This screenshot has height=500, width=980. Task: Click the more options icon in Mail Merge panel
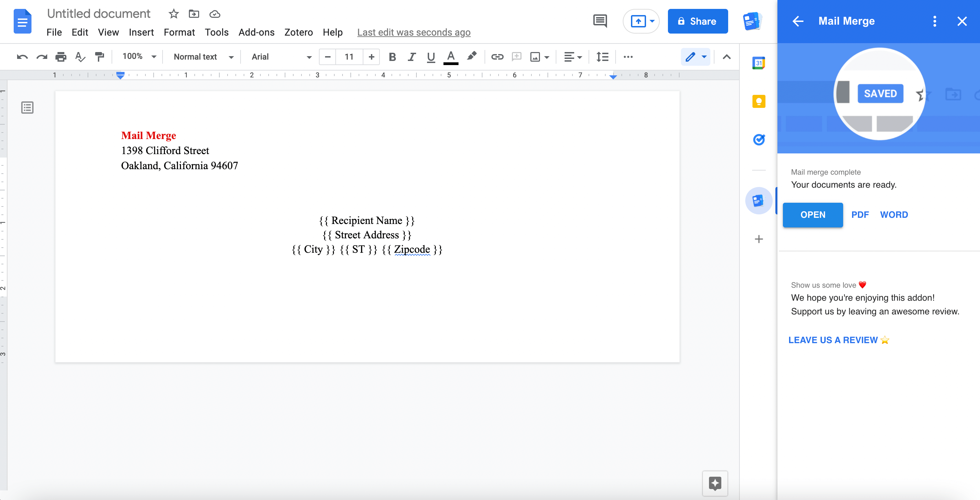click(x=935, y=21)
